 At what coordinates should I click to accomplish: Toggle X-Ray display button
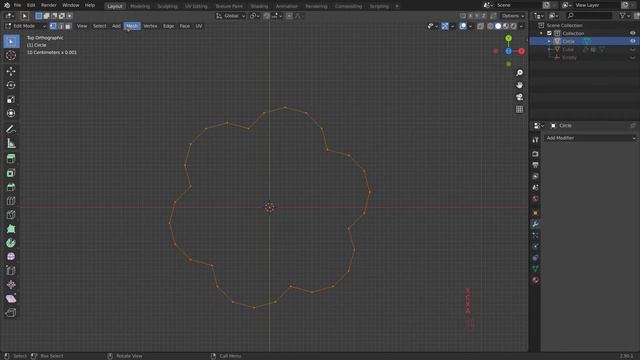click(x=480, y=26)
